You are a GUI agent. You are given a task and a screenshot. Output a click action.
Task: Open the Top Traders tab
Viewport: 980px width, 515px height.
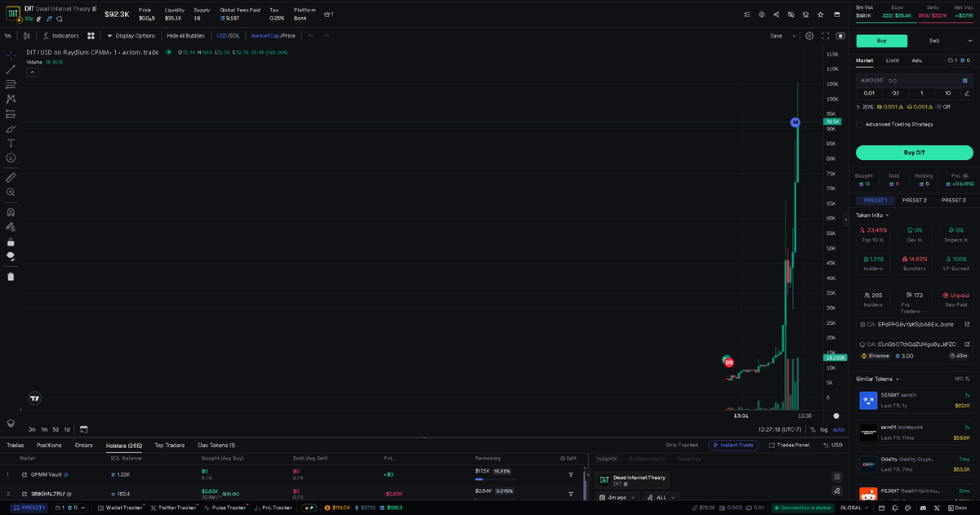tap(169, 446)
